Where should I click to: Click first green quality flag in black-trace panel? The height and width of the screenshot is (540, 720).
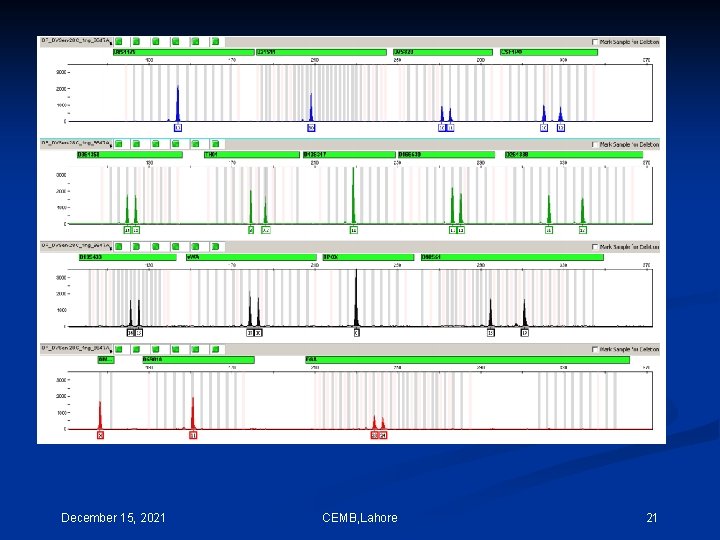coord(118,247)
